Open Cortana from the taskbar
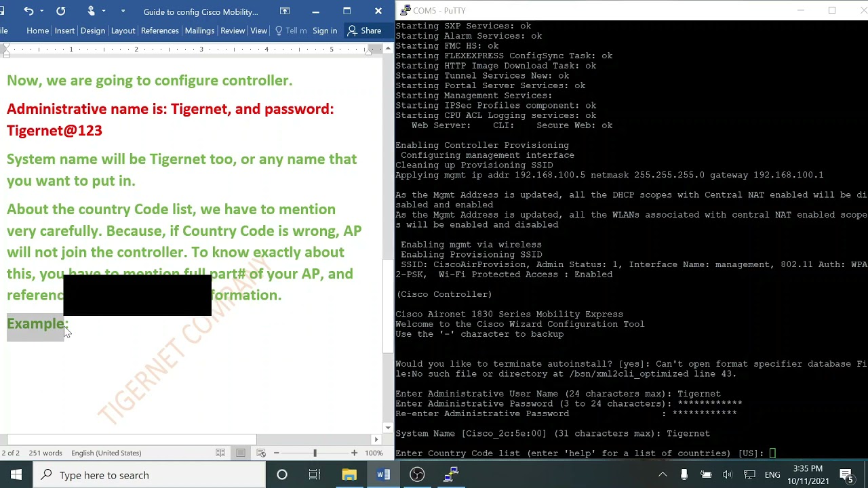Screen dimensions: 868x488 [x=281, y=475]
